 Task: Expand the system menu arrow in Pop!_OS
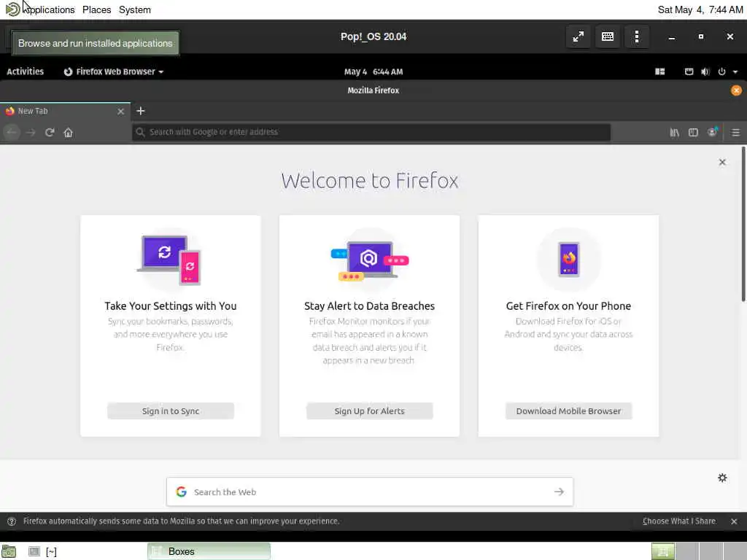tap(735, 72)
